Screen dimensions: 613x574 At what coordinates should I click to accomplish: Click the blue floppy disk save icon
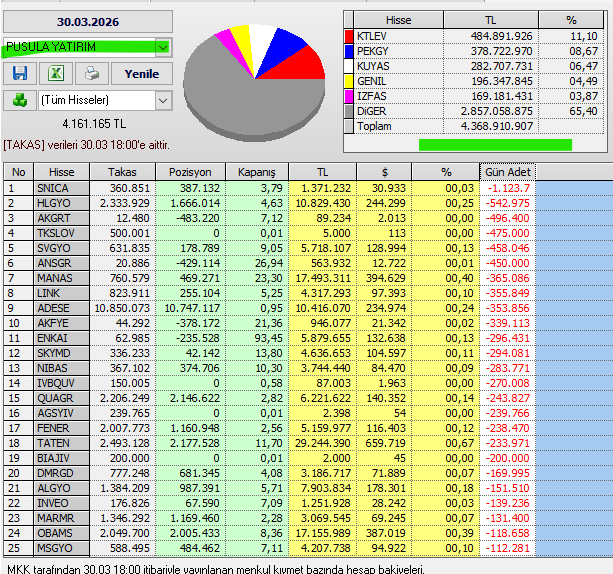(x=20, y=74)
